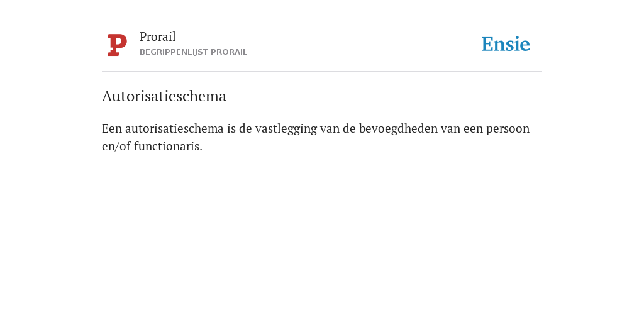Open the BEGRIPPENLIJST PRORAIL subtitle link
This screenshot has width=644, height=322.
(x=194, y=52)
